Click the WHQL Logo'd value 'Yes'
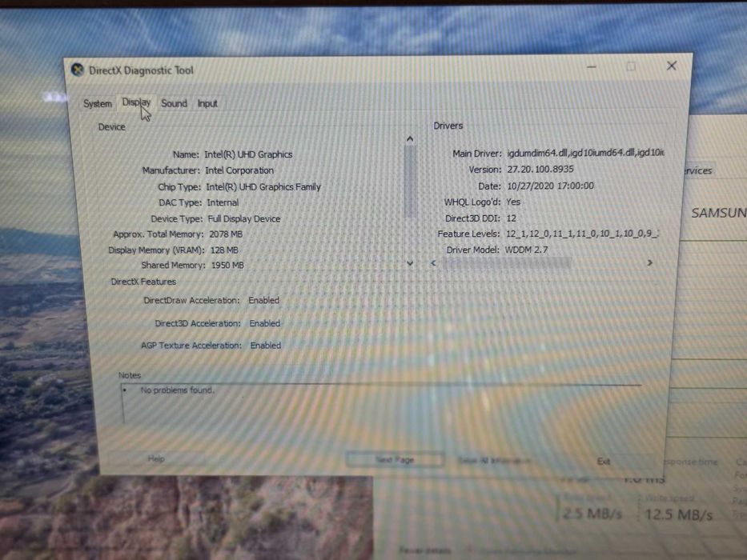 [513, 202]
